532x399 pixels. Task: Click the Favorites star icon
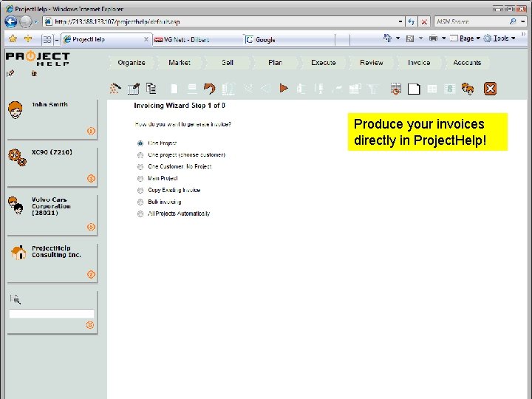[13, 38]
